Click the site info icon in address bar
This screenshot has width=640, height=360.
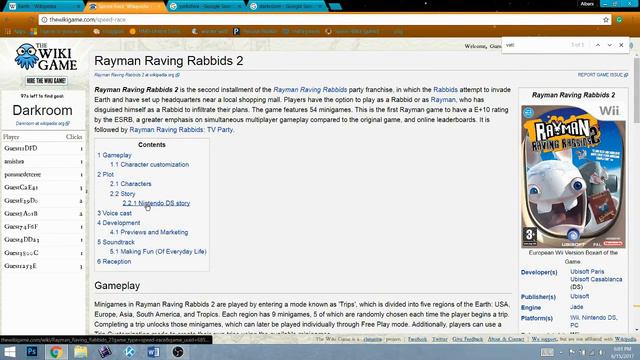click(44, 20)
